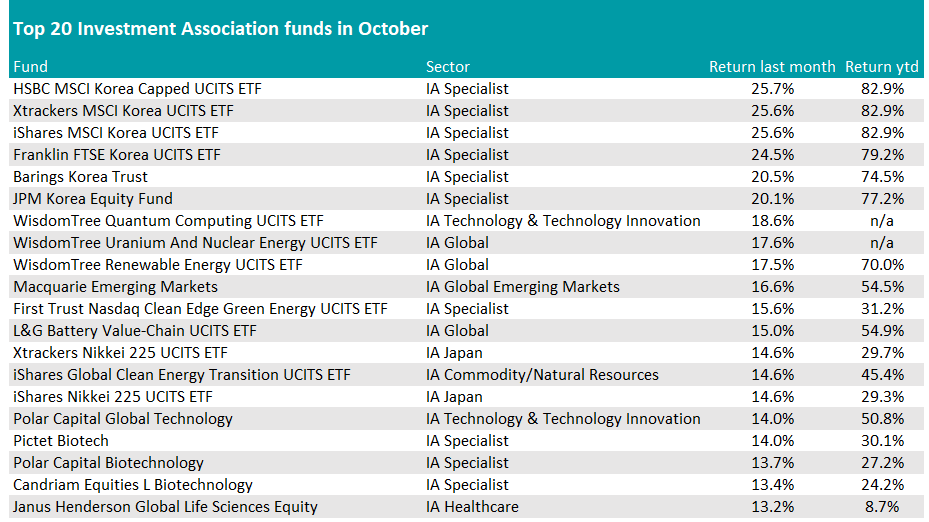929x522 pixels.
Task: Click the 8.7% return ytd value
Action: (x=884, y=507)
